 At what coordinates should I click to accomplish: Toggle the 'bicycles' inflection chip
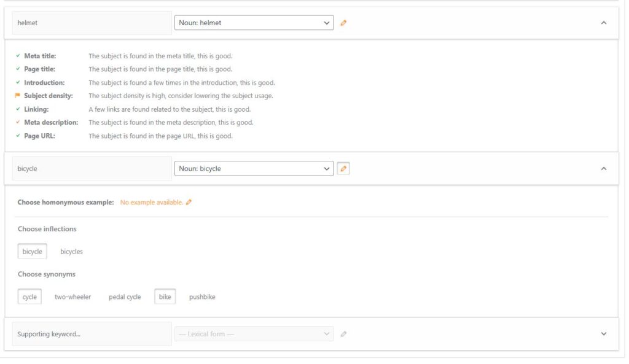[x=71, y=251]
